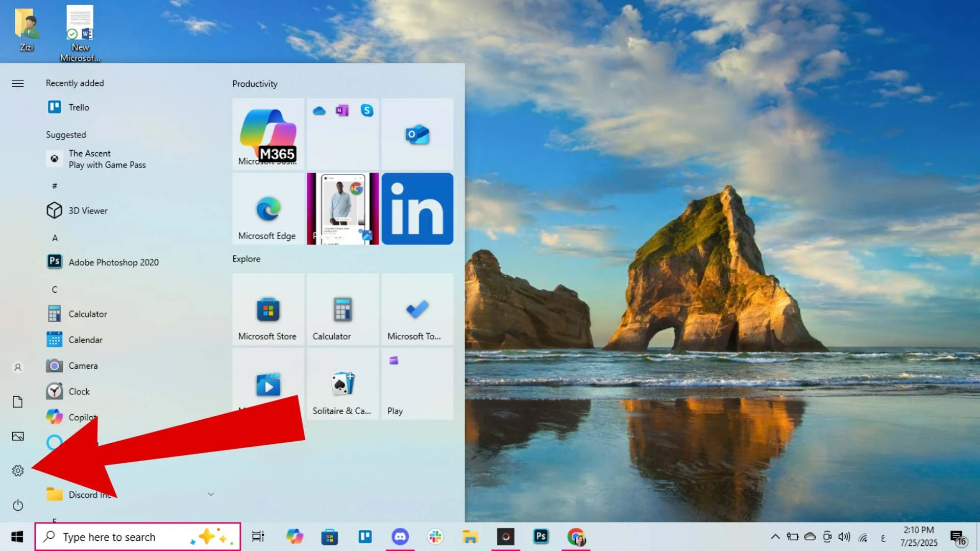Open the Pictures shortcut in Start sidebar

[x=18, y=436]
